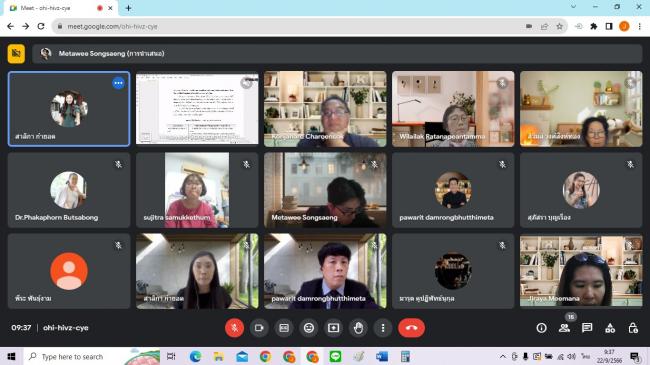Screen dimensions: 650x365
Task: Toggle the camera button
Action: point(259,328)
